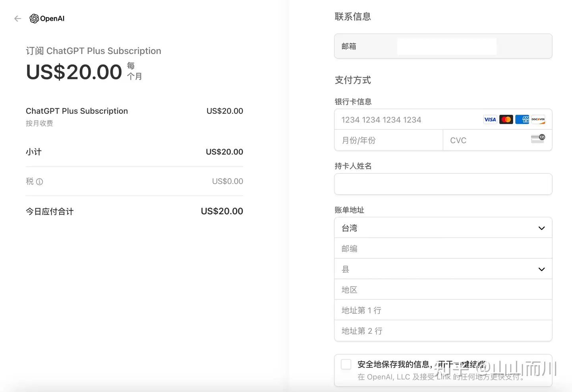Click the 小计 subtotal US$20.00 amount
The image size is (572, 392).
(224, 152)
